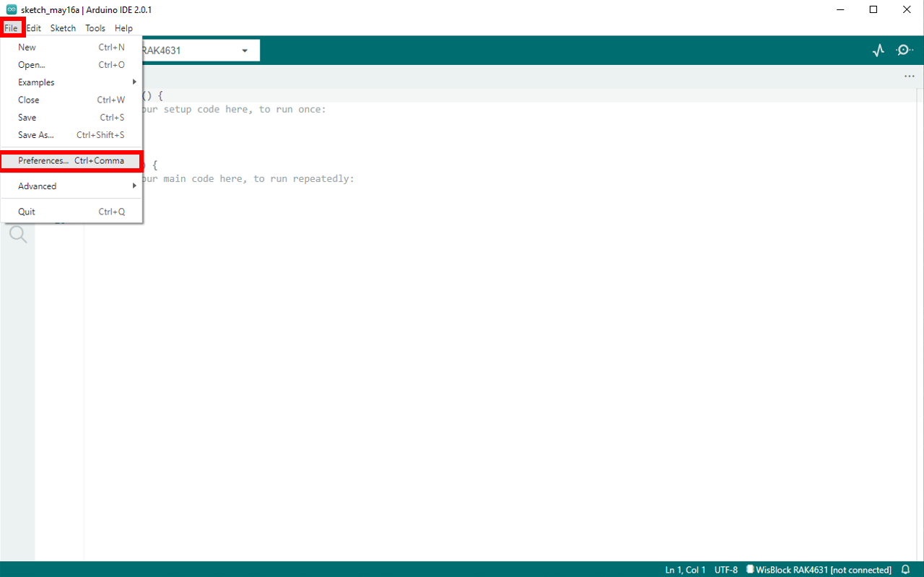
Task: Open the Serial Monitor icon
Action: pos(905,51)
